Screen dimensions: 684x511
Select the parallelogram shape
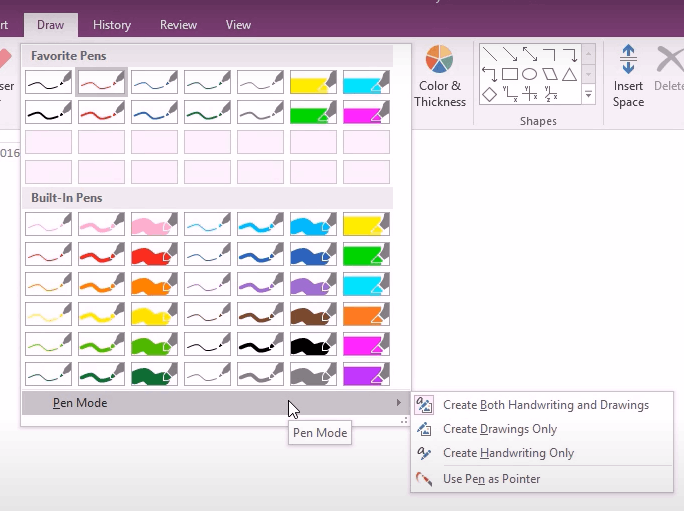pos(550,74)
